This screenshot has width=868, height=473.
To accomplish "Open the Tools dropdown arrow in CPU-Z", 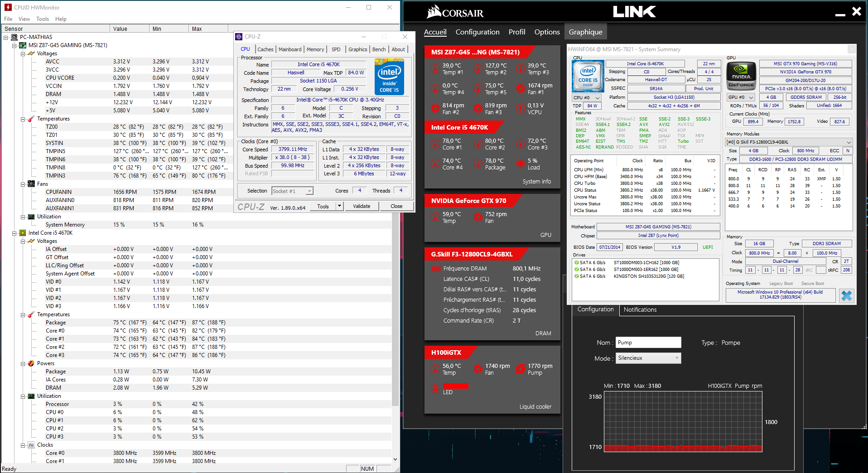I will [x=339, y=206].
